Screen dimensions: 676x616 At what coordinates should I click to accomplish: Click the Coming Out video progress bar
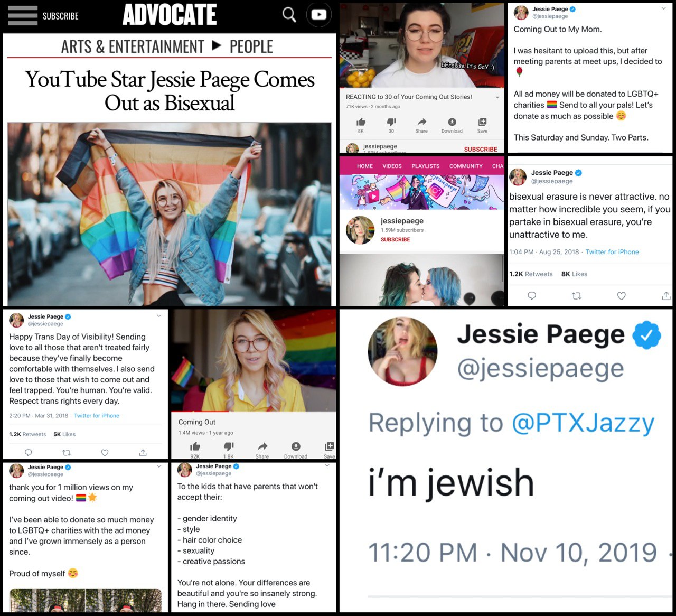coord(253,412)
